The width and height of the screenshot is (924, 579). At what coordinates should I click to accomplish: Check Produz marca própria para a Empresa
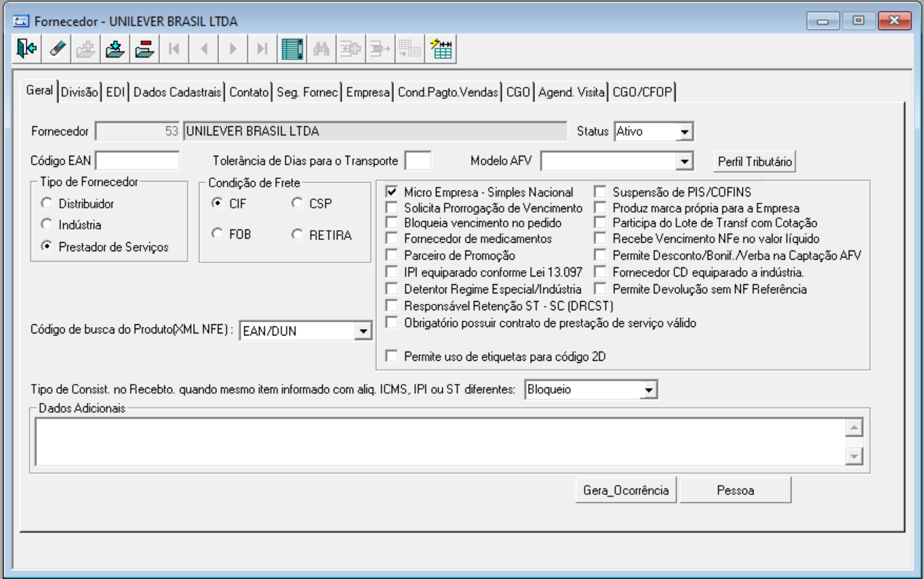600,208
